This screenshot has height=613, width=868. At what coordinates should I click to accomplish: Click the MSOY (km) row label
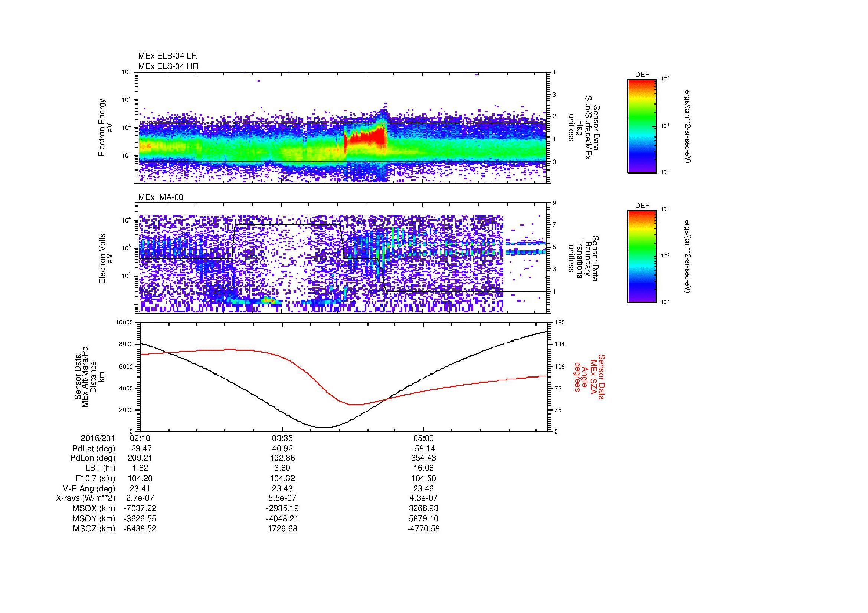(94, 518)
